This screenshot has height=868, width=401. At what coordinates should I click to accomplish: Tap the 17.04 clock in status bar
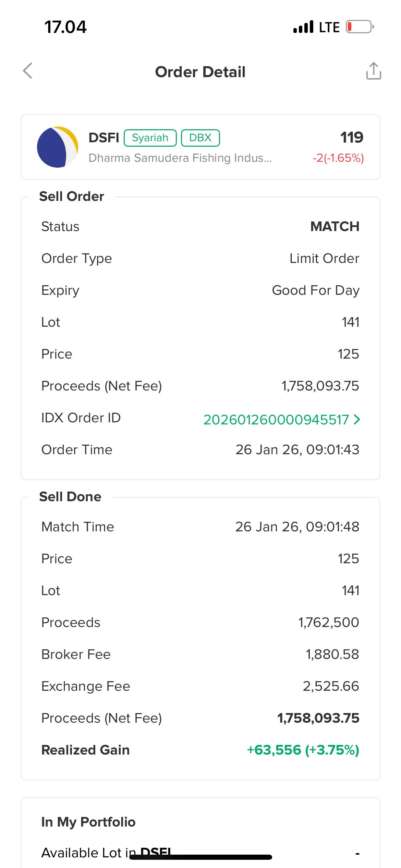pos(65,27)
